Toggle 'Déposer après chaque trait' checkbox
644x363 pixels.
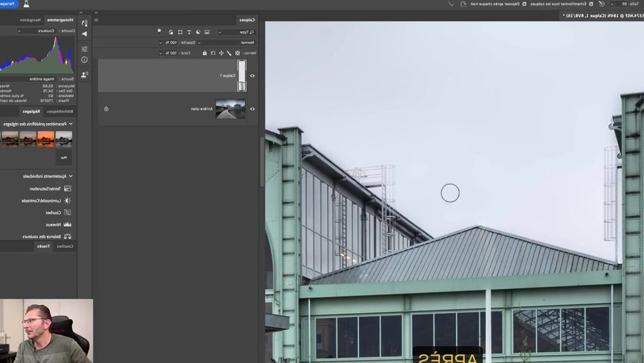(524, 4)
